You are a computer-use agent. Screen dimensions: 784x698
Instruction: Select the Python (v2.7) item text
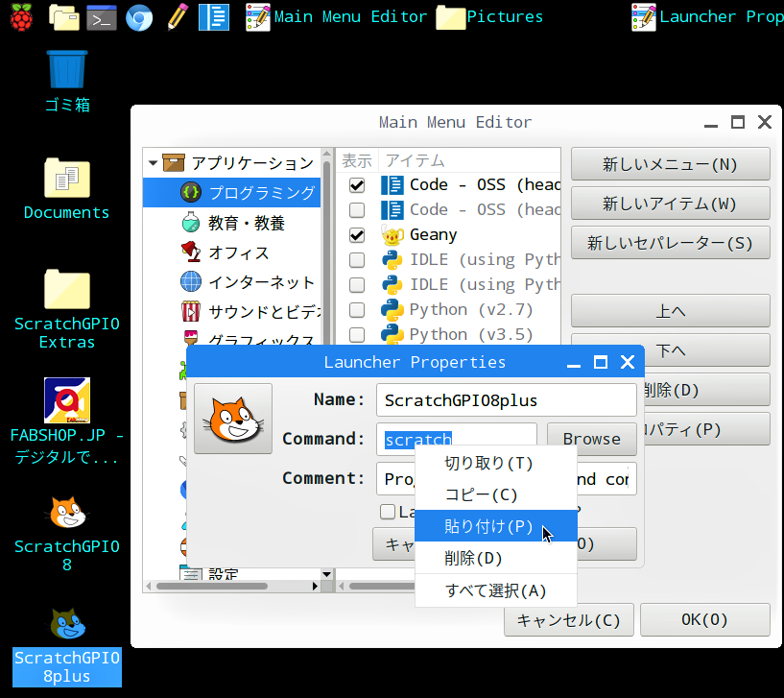click(471, 310)
